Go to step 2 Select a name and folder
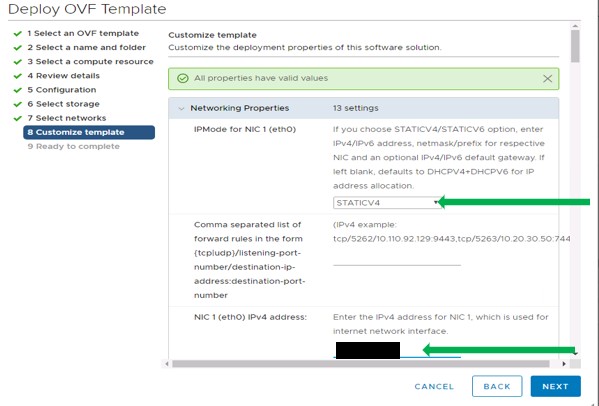 click(x=86, y=48)
